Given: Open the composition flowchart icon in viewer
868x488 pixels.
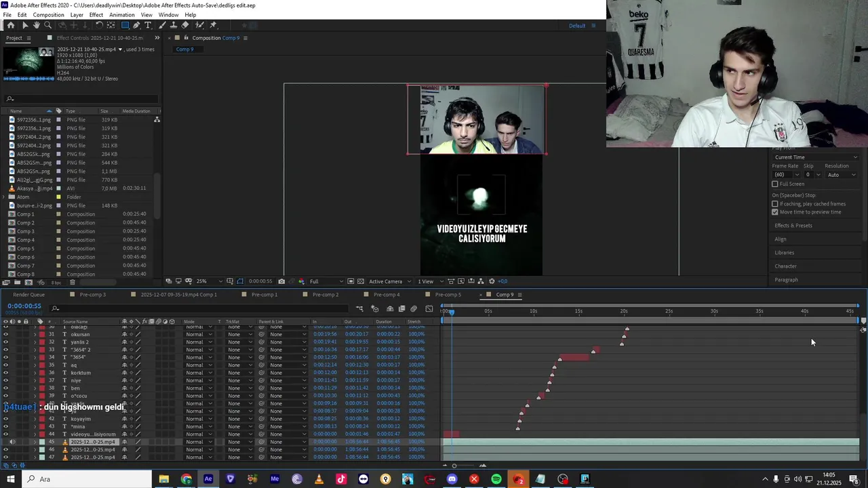Looking at the screenshot, I should (481, 281).
